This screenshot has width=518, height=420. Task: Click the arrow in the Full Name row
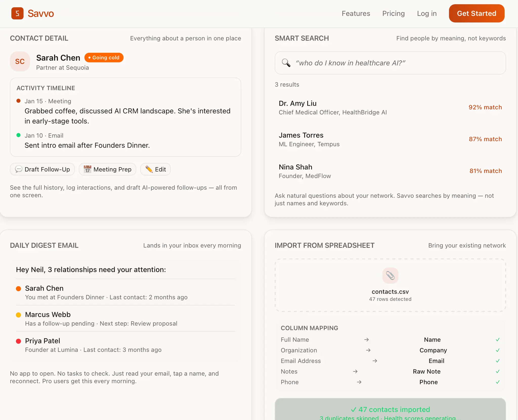(x=366, y=340)
